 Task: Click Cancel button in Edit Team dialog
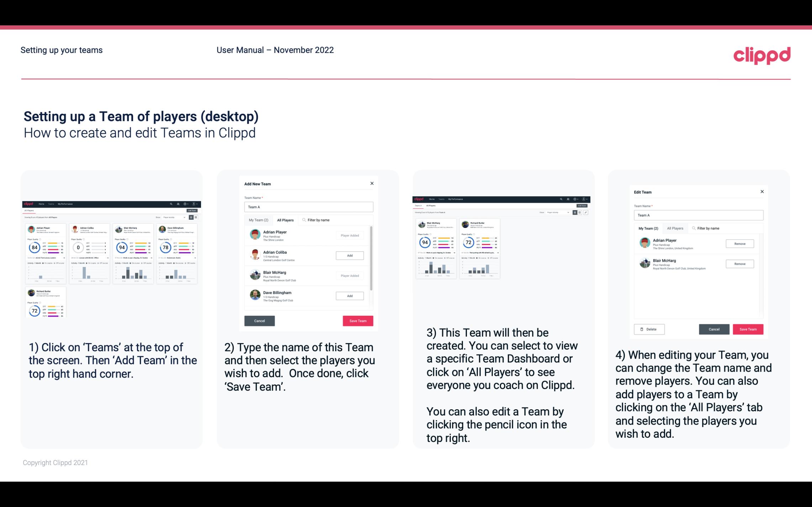pos(715,329)
